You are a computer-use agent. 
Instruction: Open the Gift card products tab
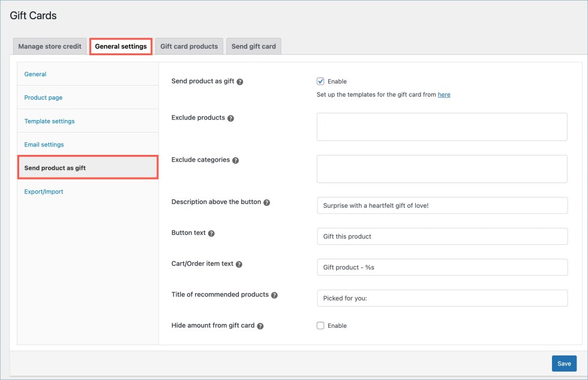tap(189, 46)
